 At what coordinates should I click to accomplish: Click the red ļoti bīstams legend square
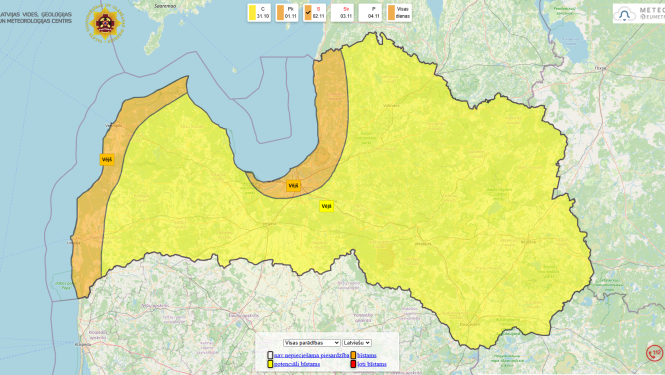pyautogui.click(x=353, y=364)
